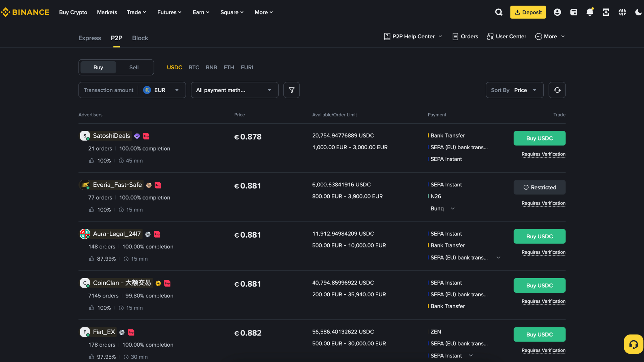This screenshot has height=362, width=644.
Task: Select the Buy toggle
Action: (x=98, y=67)
